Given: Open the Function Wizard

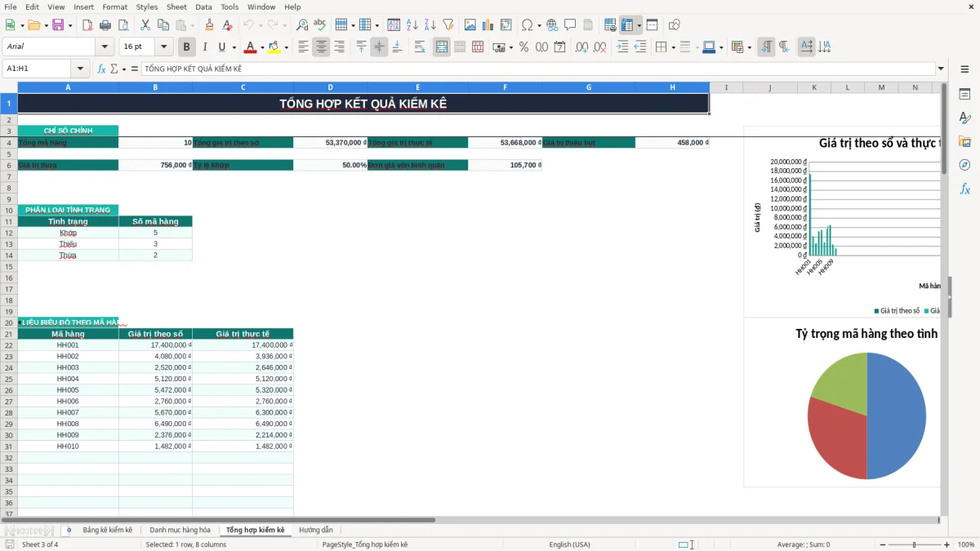Looking at the screenshot, I should point(102,69).
